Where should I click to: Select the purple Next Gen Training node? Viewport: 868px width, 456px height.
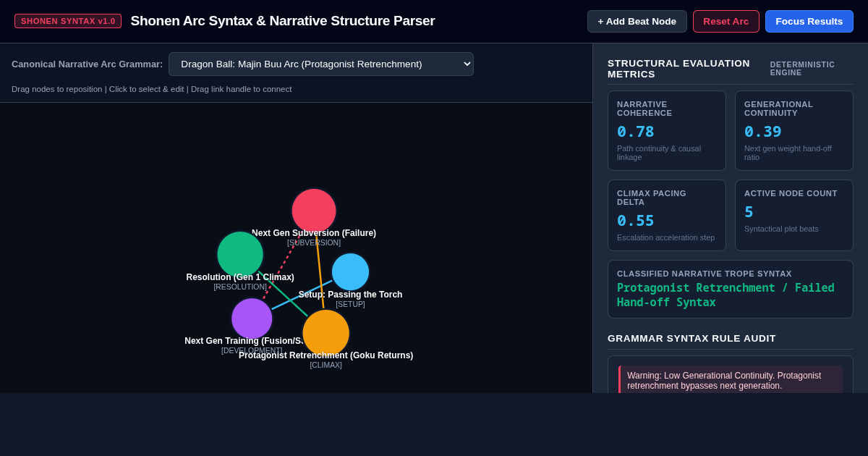click(x=252, y=318)
